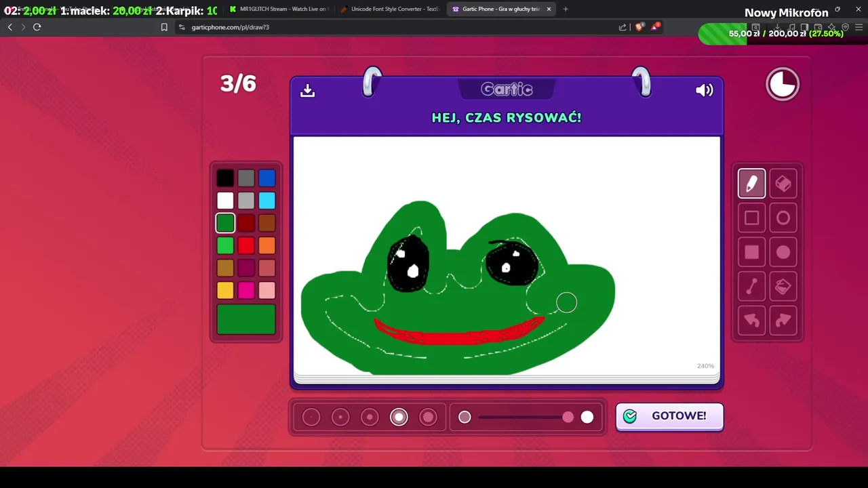Go back in browser history
This screenshot has height=488, width=868.
[10, 27]
